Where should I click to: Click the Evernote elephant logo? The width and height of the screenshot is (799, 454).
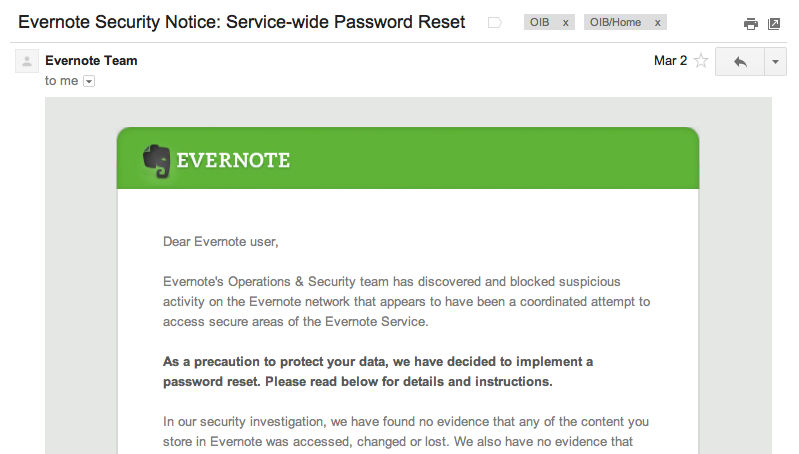point(156,160)
